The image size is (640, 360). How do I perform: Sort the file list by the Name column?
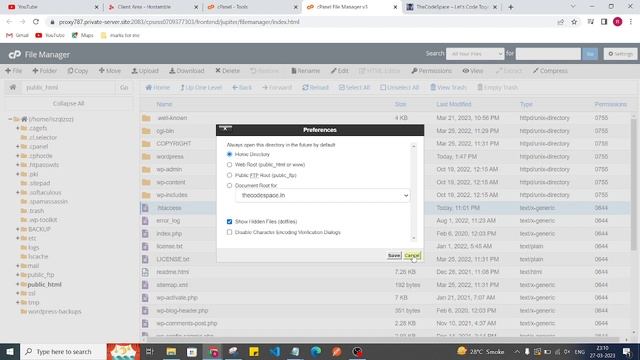point(164,104)
